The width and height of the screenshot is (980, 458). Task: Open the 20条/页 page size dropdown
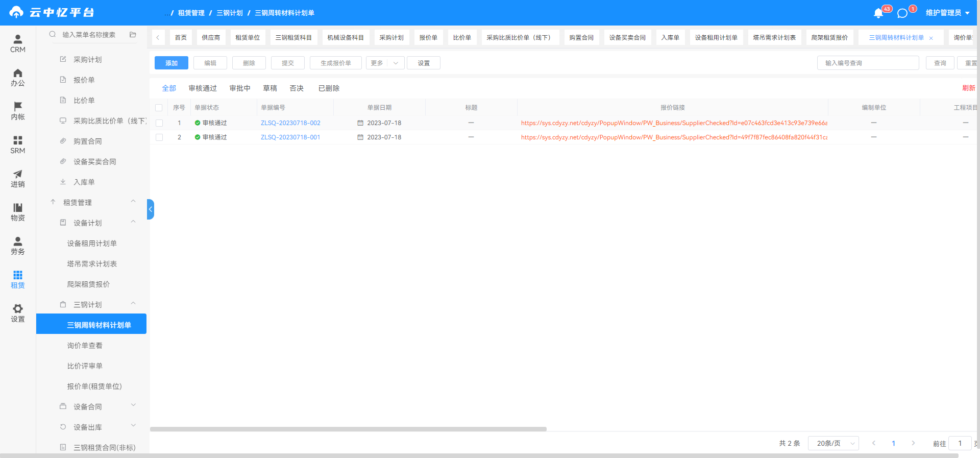(x=833, y=443)
